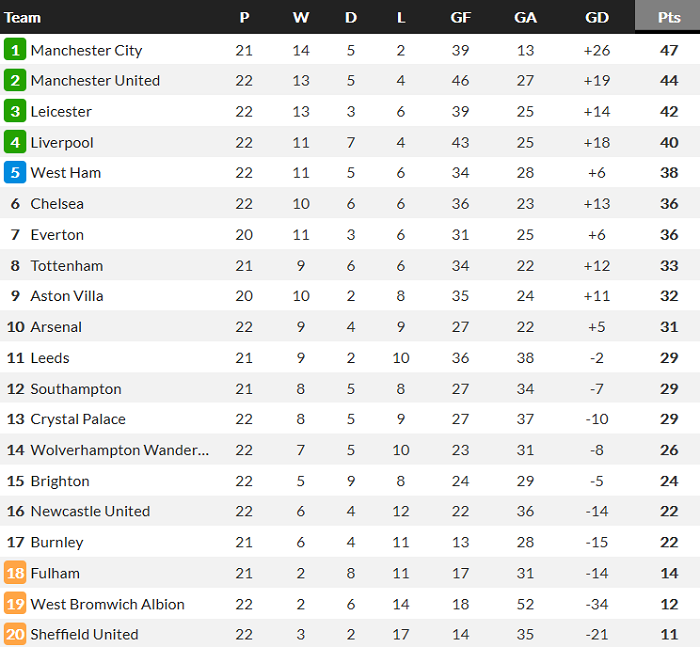The image size is (700, 647).
Task: Click Liverpool's green position 4 badge
Action: (x=15, y=143)
